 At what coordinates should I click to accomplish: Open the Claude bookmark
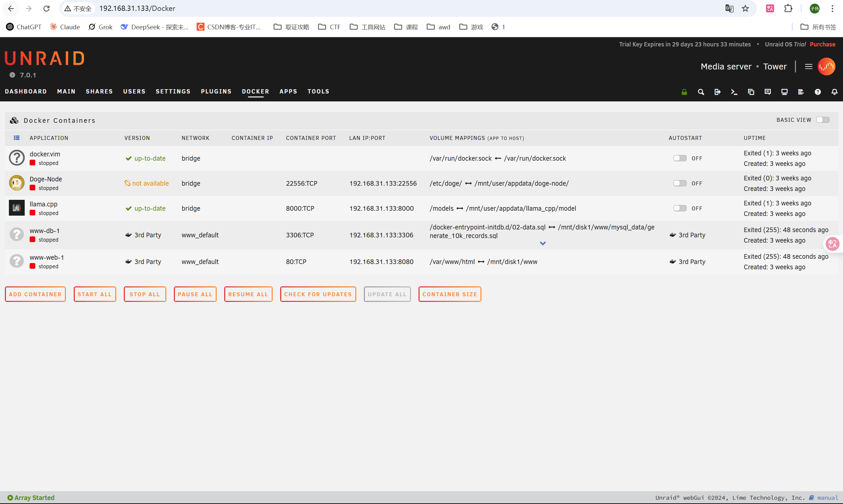[65, 27]
